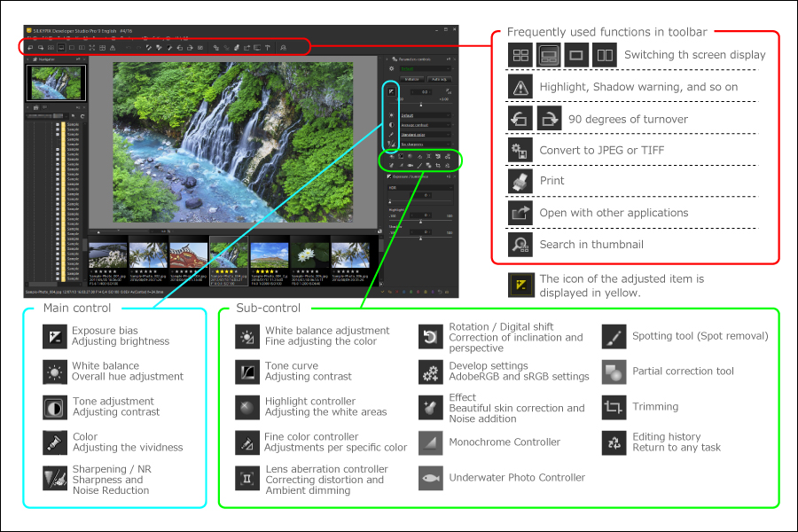Click the refresh icon above the folder tree
This screenshot has height=532, width=798.
click(x=82, y=116)
